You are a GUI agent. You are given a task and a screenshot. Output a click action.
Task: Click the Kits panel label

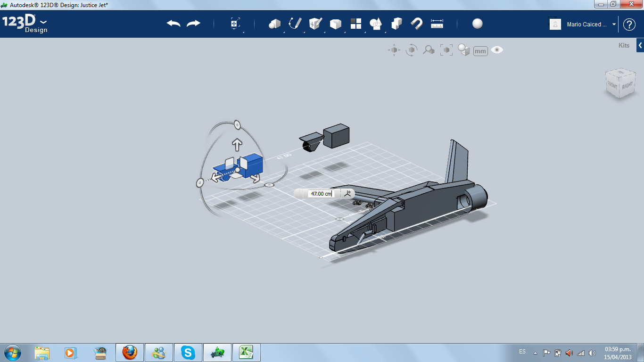pos(624,46)
